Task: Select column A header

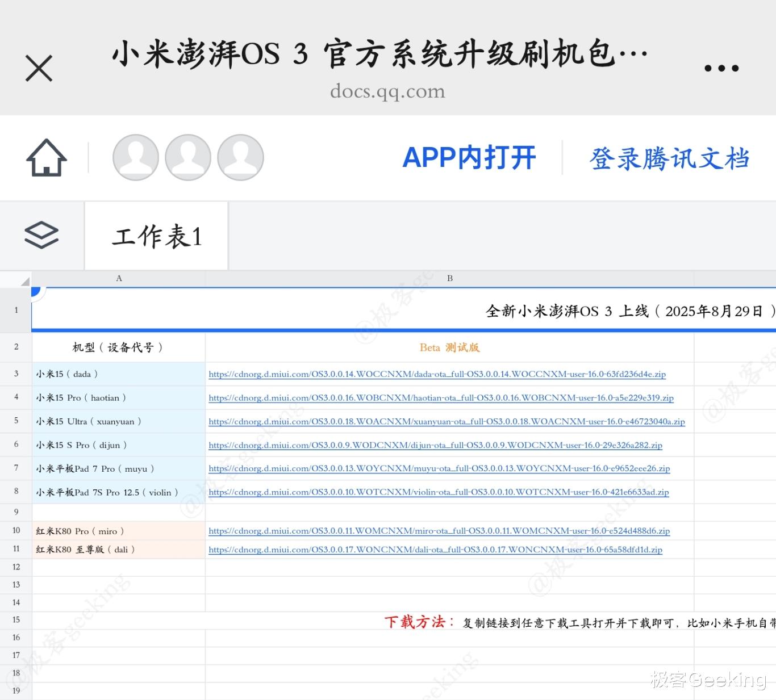Action: point(119,278)
